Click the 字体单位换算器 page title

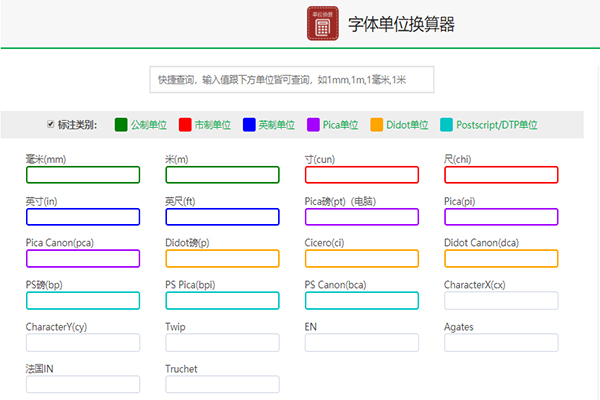pyautogui.click(x=401, y=24)
